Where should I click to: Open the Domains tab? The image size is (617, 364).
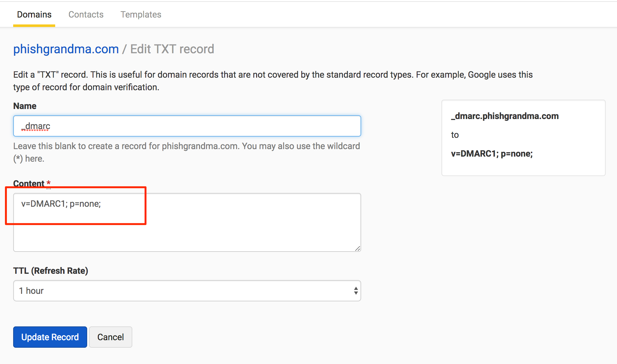[34, 14]
